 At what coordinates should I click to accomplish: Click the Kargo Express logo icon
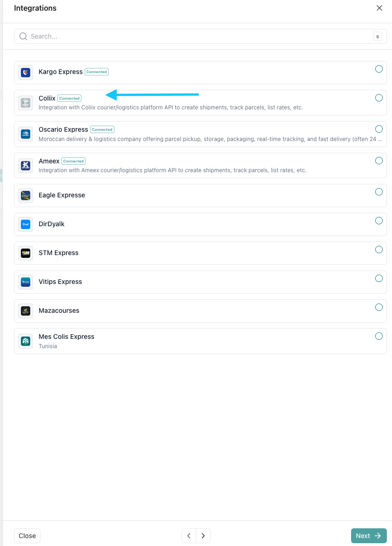[26, 73]
